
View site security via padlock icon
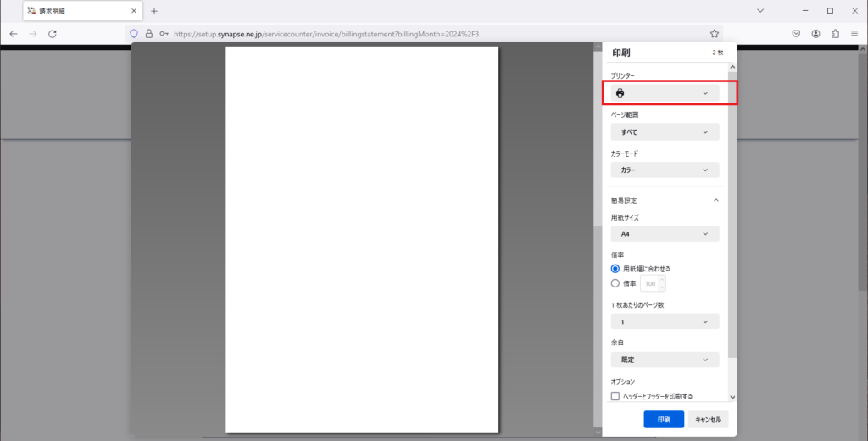(149, 34)
